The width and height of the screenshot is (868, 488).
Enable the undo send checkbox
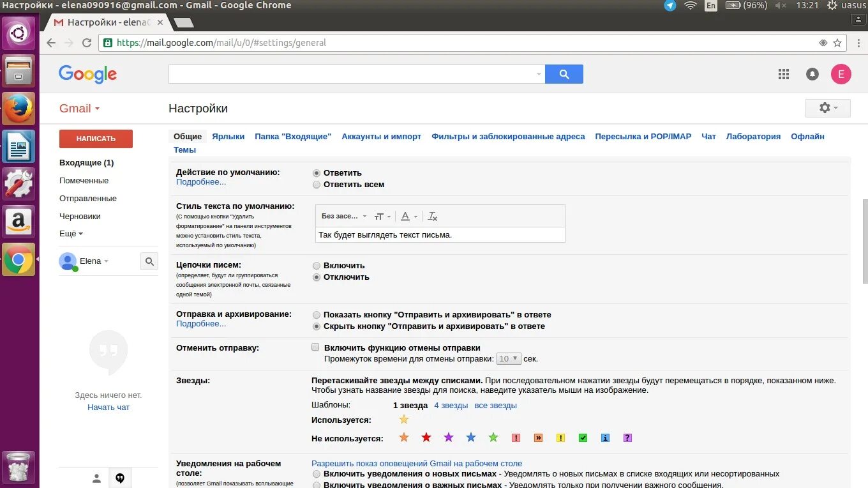[315, 347]
